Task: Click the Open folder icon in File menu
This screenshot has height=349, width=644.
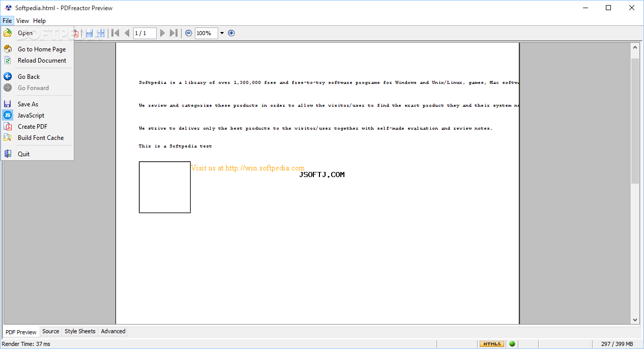Action: tap(8, 33)
